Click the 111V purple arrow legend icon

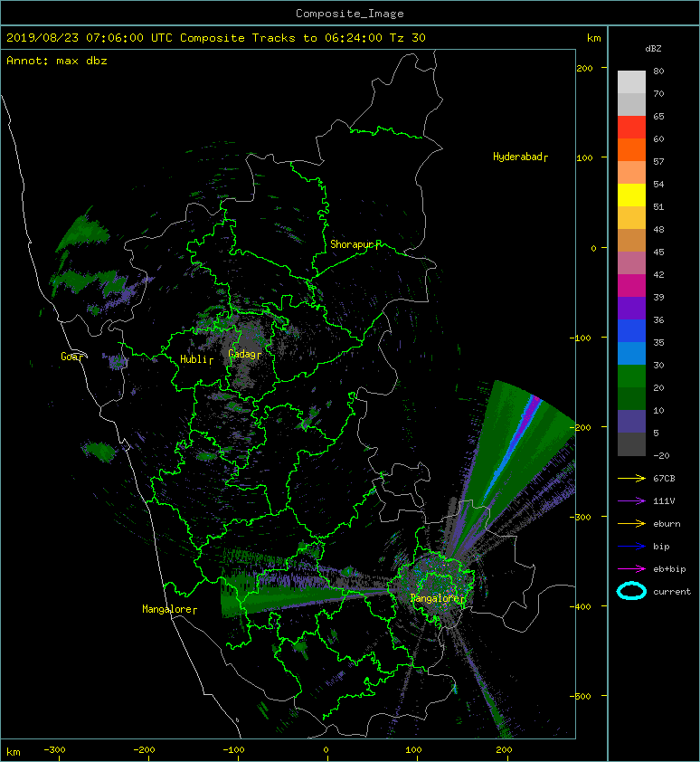[x=631, y=501]
